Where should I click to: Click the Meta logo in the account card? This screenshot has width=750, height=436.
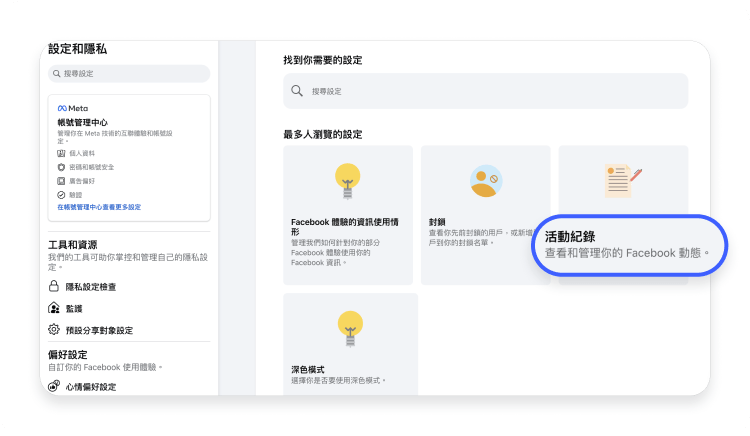point(73,109)
